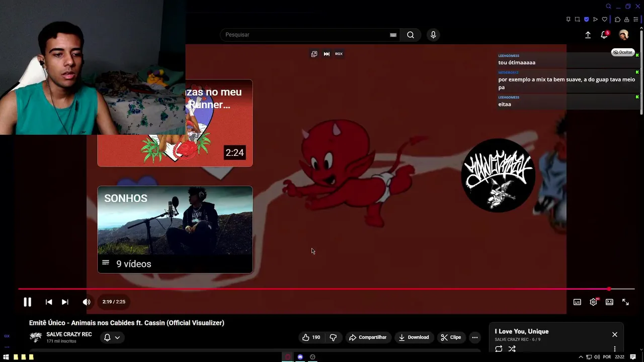Open the Windows Start button
This screenshot has height=362, width=644.
[x=6, y=357]
